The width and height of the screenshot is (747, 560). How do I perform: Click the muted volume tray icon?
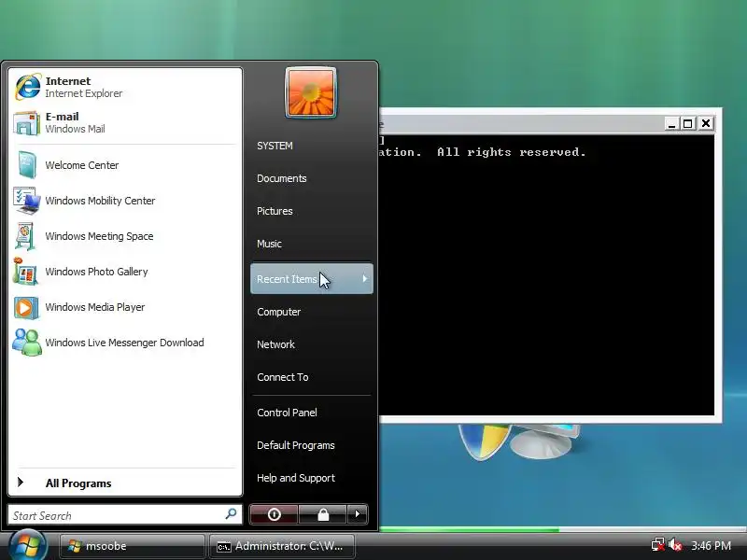(x=674, y=545)
